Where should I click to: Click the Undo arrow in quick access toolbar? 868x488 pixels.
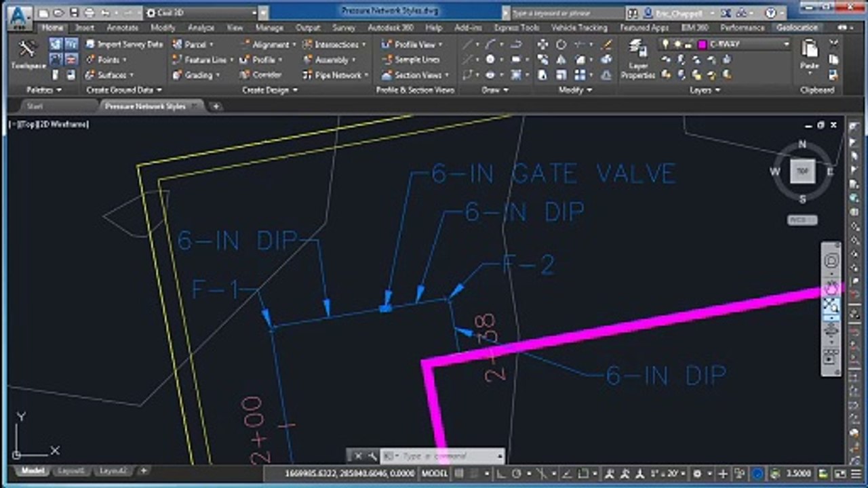[106, 13]
